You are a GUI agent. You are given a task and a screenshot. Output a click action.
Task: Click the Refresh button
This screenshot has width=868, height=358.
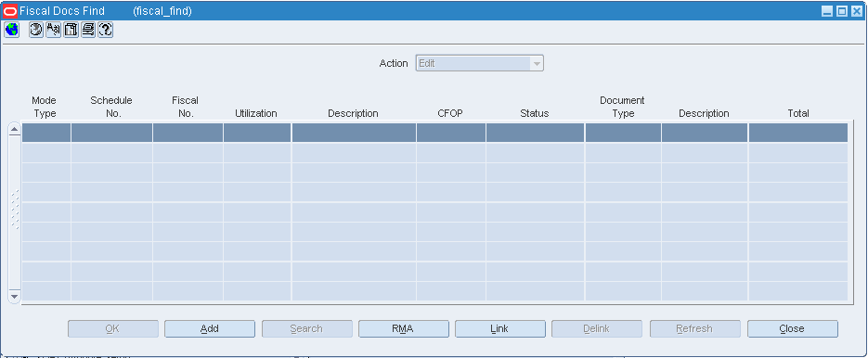tap(694, 328)
